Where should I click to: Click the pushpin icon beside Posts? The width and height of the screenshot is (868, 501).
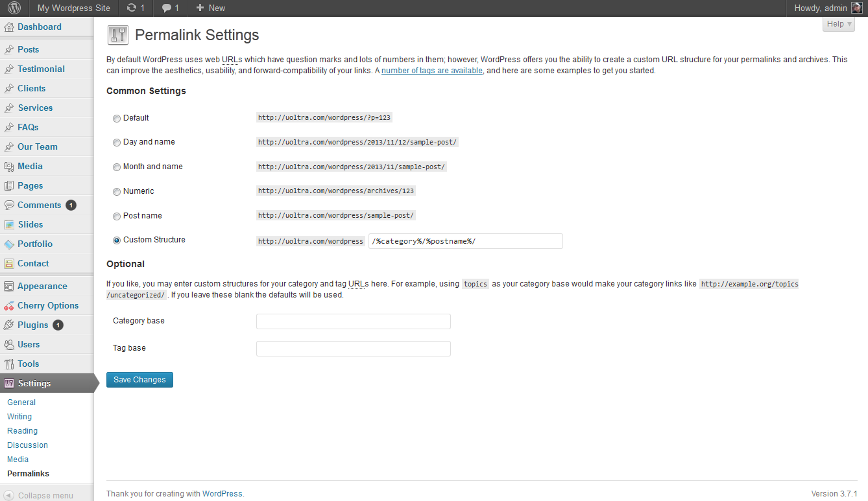9,49
